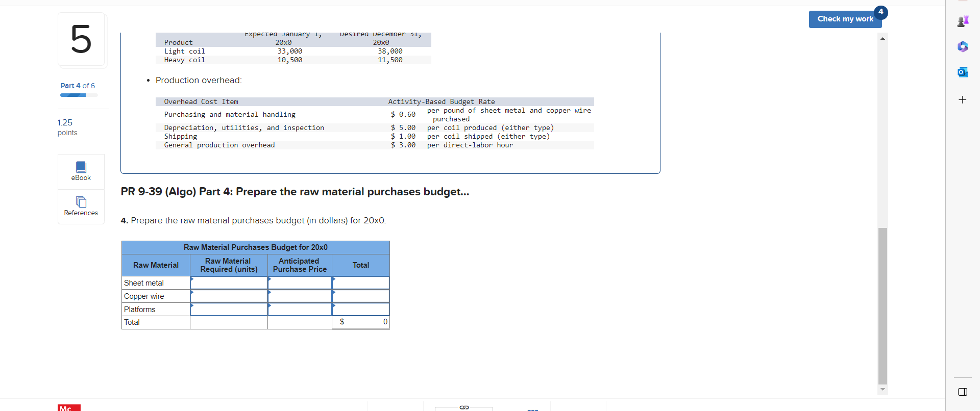The width and height of the screenshot is (980, 411).
Task: Click the 'Heavy coil' product row
Action: (x=293, y=60)
